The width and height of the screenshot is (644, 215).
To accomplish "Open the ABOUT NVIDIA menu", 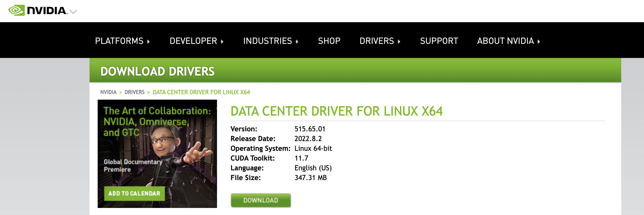I will pos(505,41).
